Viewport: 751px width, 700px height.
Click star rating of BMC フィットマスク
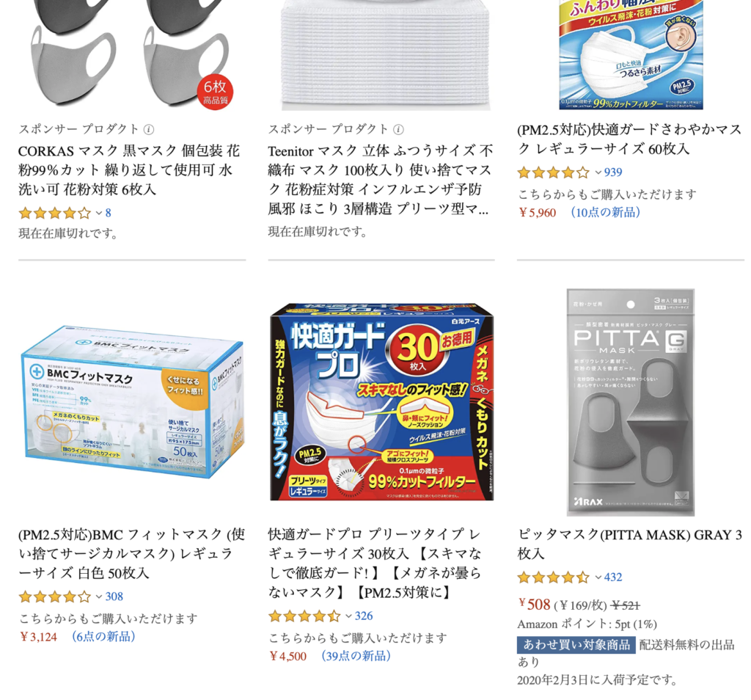[54, 597]
